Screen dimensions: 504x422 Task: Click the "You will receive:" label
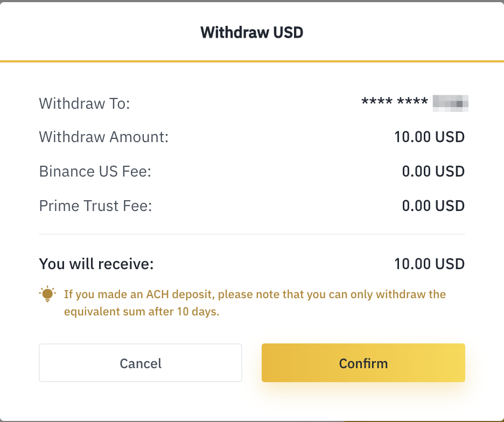click(96, 264)
